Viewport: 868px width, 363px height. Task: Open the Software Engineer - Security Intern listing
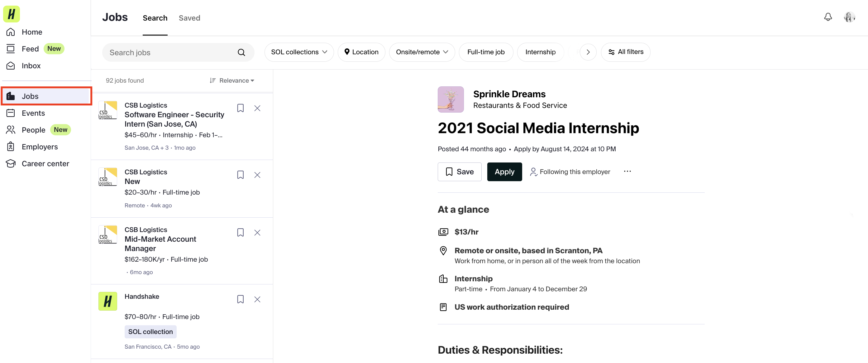click(174, 119)
